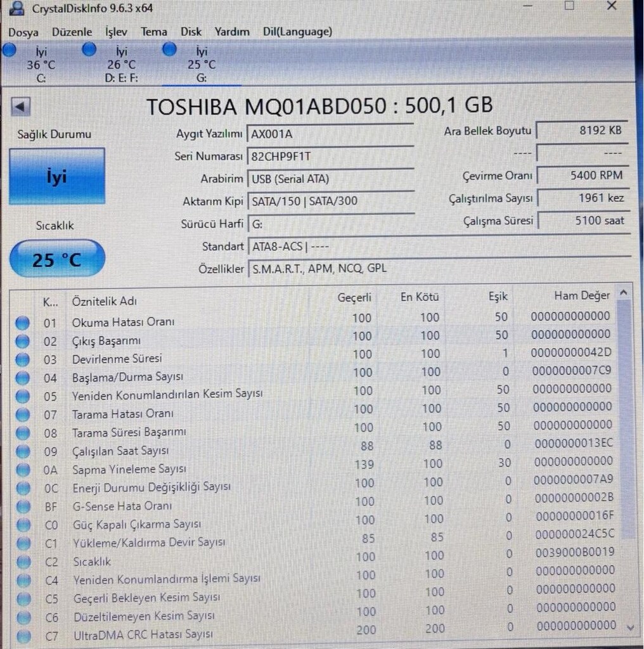Select the UltraDMA CRC Hatası Sayısı name

pos(143,634)
